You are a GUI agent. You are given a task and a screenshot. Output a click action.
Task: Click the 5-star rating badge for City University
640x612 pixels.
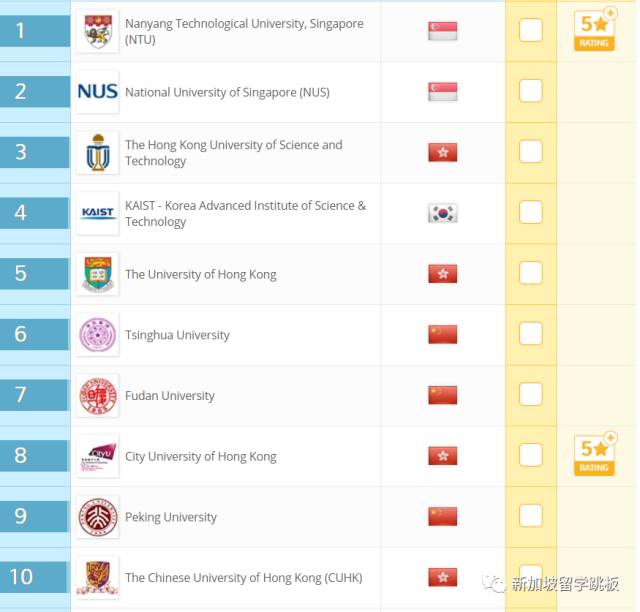[x=594, y=455]
